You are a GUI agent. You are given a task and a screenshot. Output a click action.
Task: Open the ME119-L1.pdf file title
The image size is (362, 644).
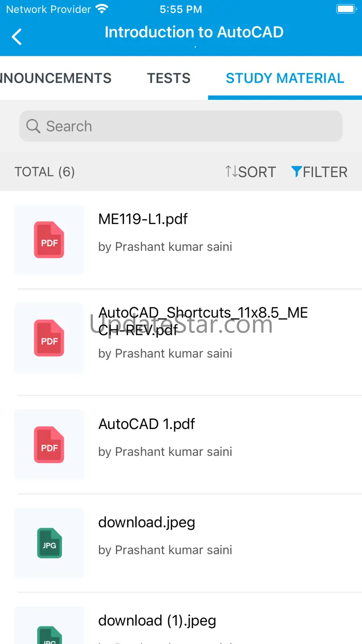(x=143, y=219)
